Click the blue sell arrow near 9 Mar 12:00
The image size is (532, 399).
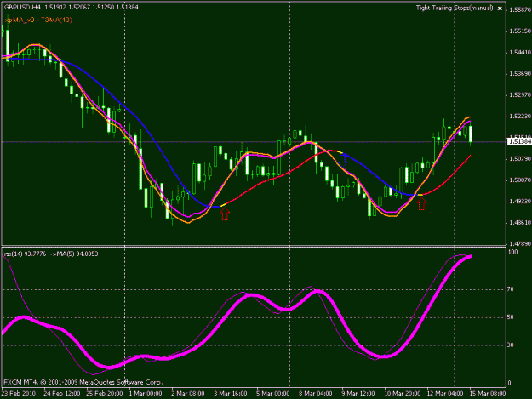343,160
